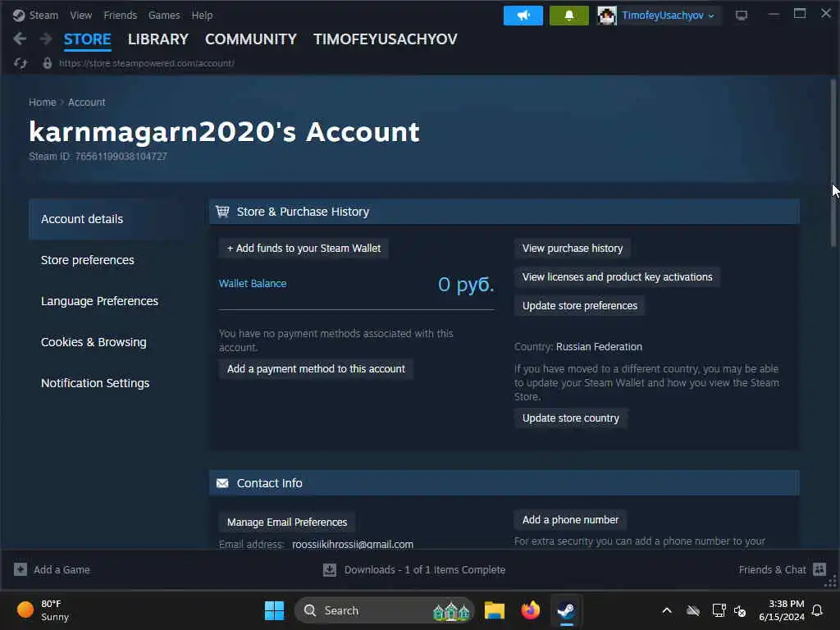Image resolution: width=840 pixels, height=630 pixels.
Task: Open Friends & Chat
Action: point(772,570)
